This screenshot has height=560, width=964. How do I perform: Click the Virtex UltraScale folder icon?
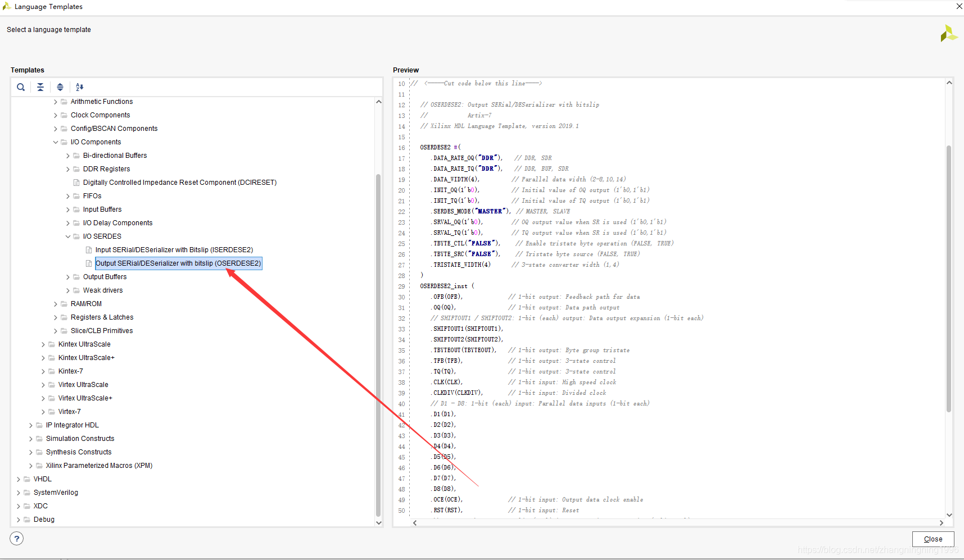(x=52, y=385)
